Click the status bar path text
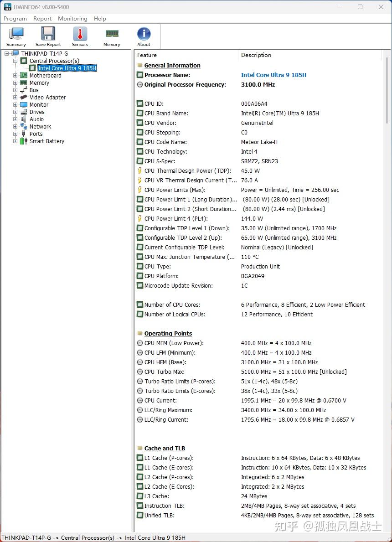 pyautogui.click(x=93, y=538)
